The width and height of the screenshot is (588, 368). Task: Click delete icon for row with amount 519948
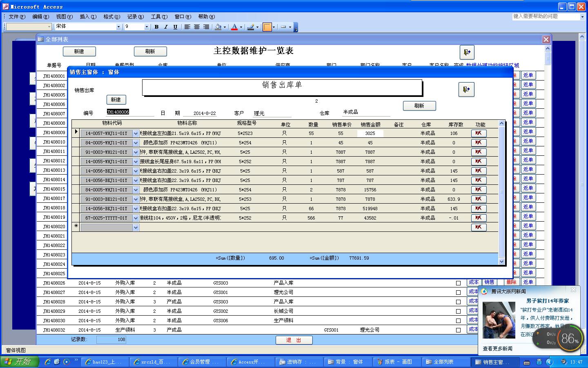click(x=479, y=209)
